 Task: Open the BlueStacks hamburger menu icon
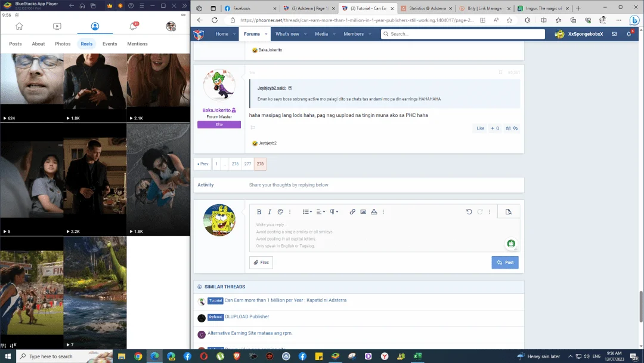[x=142, y=6]
